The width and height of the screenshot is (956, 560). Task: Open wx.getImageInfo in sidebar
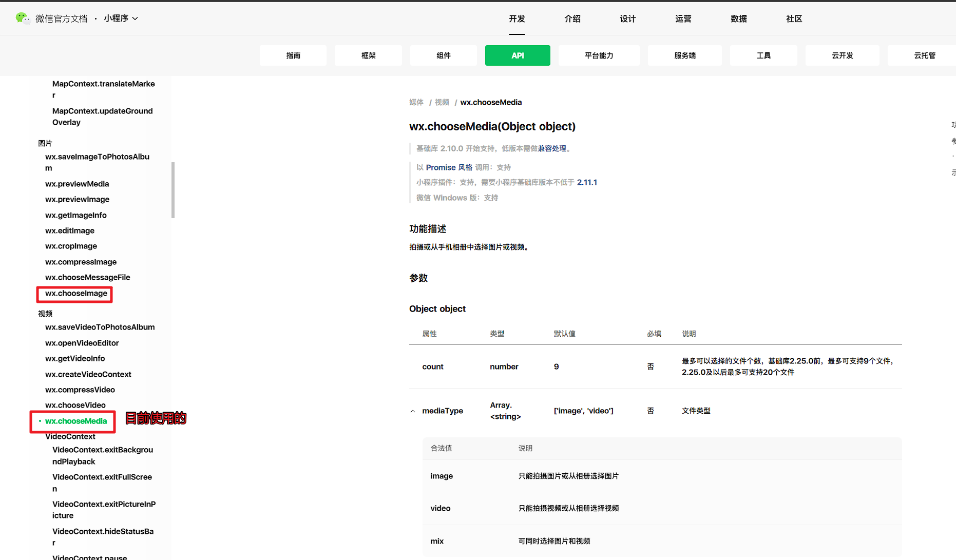(x=76, y=215)
